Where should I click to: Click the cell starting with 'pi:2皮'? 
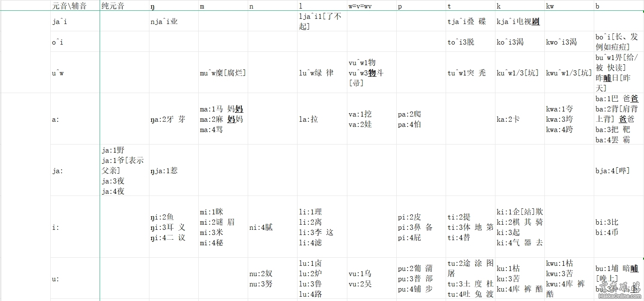click(421, 227)
